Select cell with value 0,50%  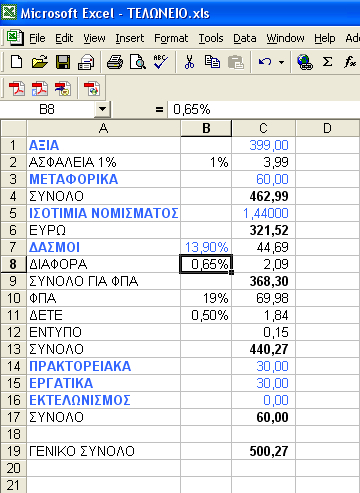(x=206, y=315)
